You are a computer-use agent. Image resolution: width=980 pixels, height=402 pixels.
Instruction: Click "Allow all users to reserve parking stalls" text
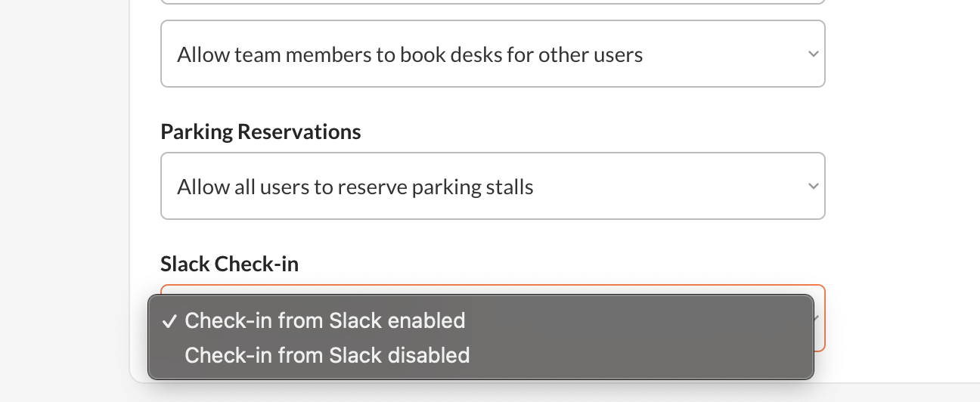355,187
